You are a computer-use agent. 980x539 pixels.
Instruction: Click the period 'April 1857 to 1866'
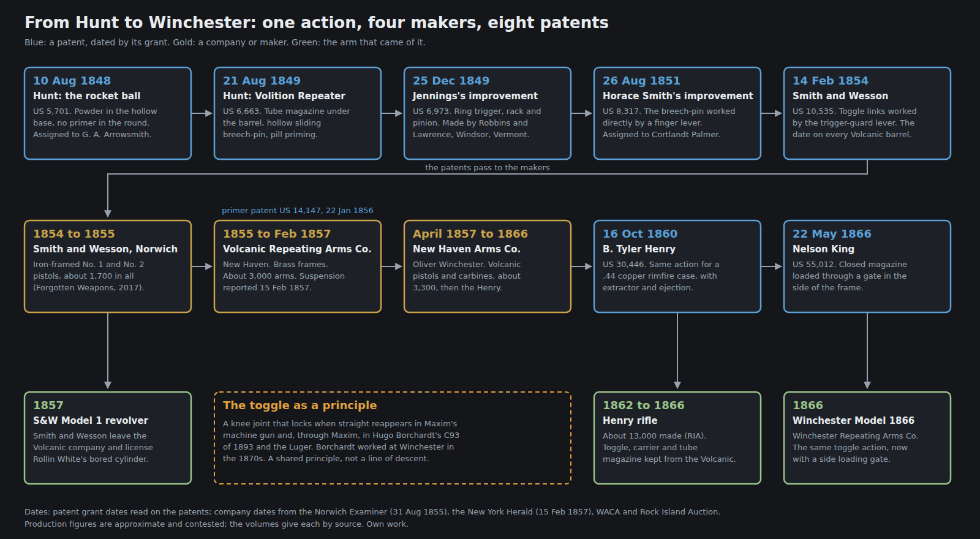pyautogui.click(x=470, y=234)
